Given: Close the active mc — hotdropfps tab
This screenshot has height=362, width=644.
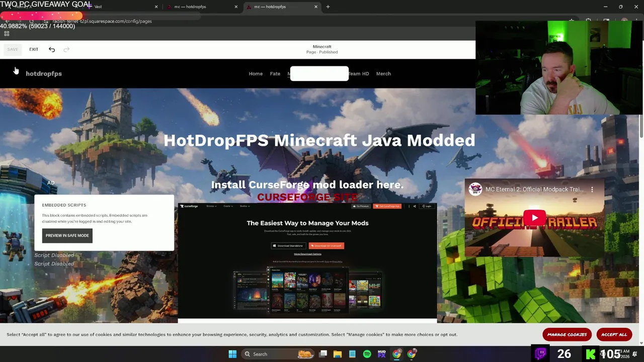Looking at the screenshot, I should coord(316,7).
